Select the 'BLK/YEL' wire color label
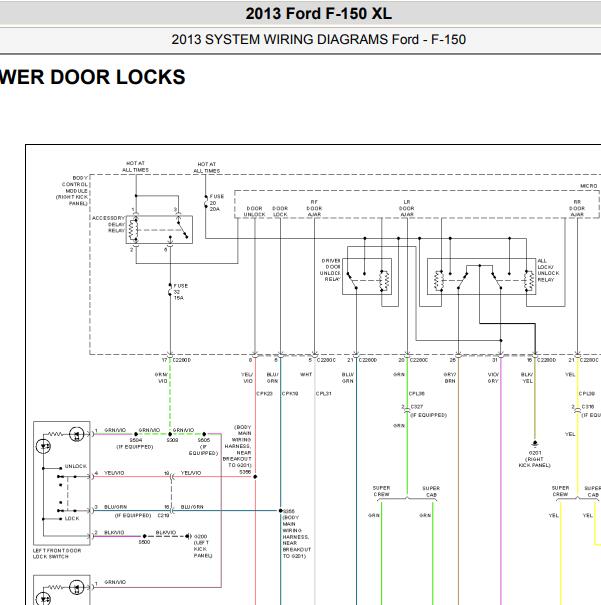The height and width of the screenshot is (605, 601). click(527, 377)
